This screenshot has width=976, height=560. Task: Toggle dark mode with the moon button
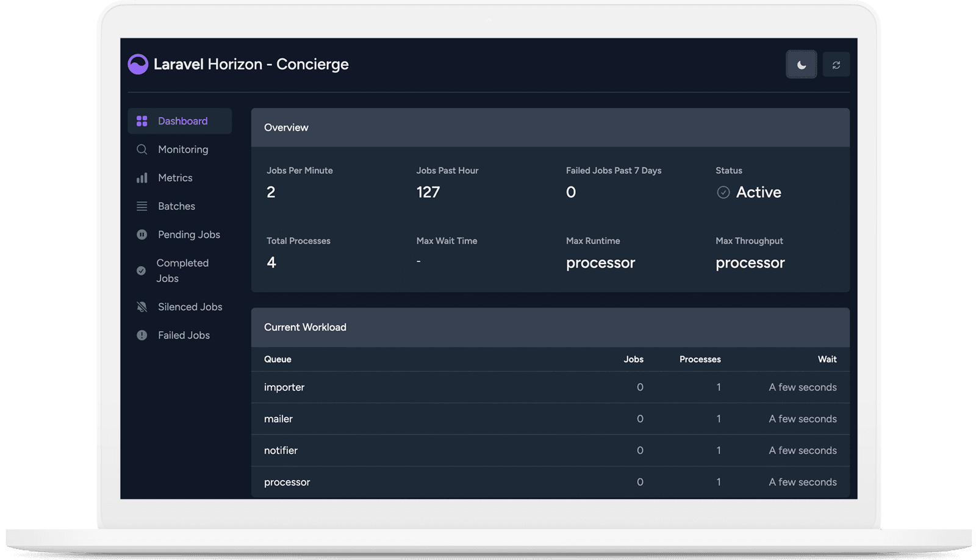801,64
